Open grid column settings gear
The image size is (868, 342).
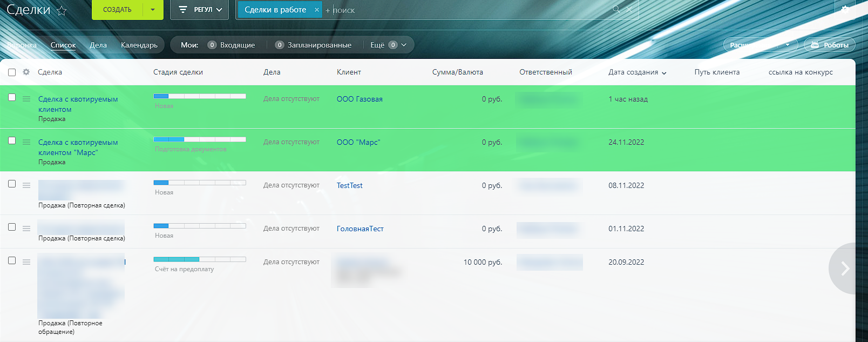point(26,72)
